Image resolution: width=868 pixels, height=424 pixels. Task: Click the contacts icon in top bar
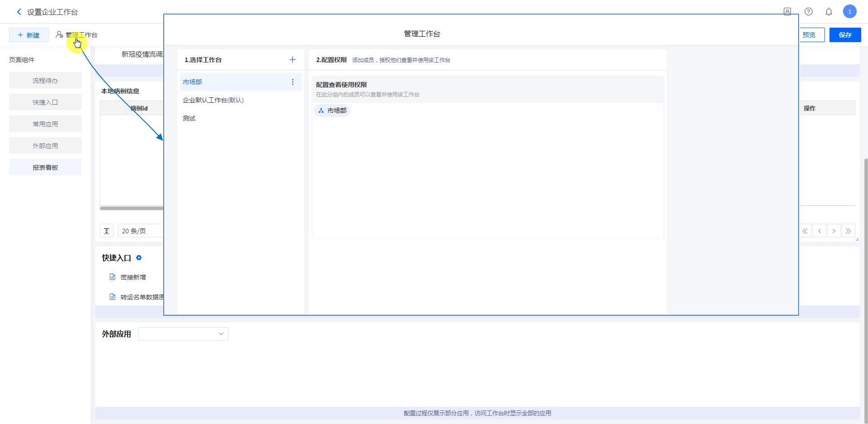[x=787, y=12]
